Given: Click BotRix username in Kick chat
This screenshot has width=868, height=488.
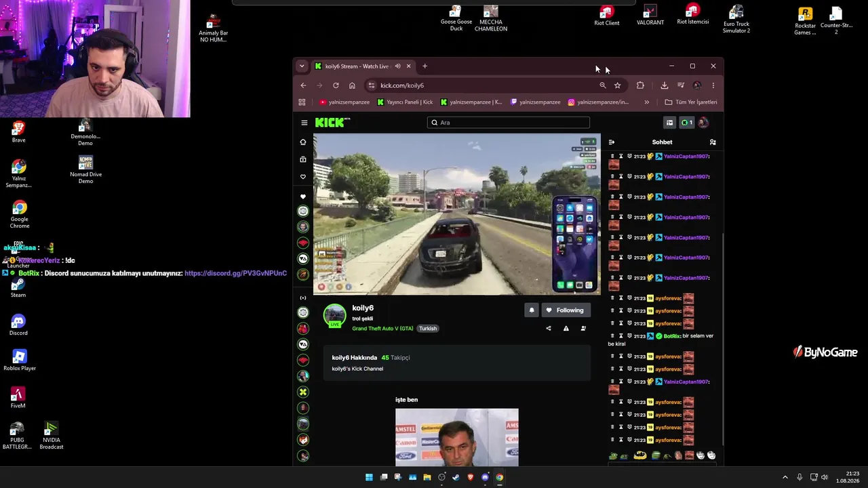Looking at the screenshot, I should tap(671, 336).
